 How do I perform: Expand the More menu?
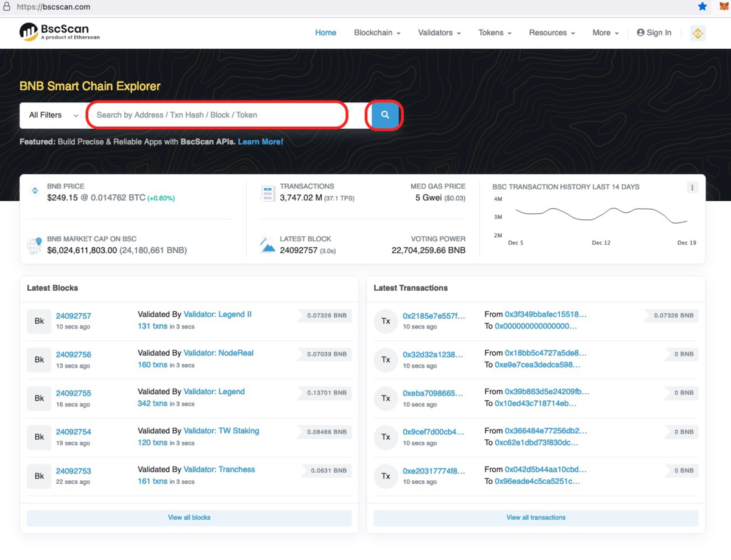(x=606, y=33)
